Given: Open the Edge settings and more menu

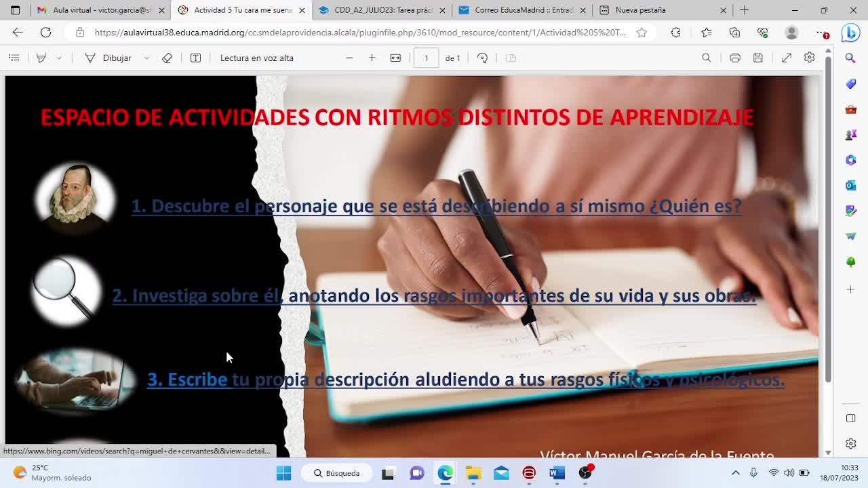Looking at the screenshot, I should pyautogui.click(x=822, y=33).
